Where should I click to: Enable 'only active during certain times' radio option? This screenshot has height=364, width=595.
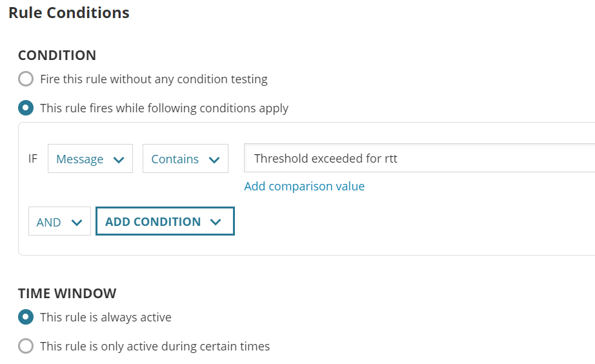(x=26, y=346)
